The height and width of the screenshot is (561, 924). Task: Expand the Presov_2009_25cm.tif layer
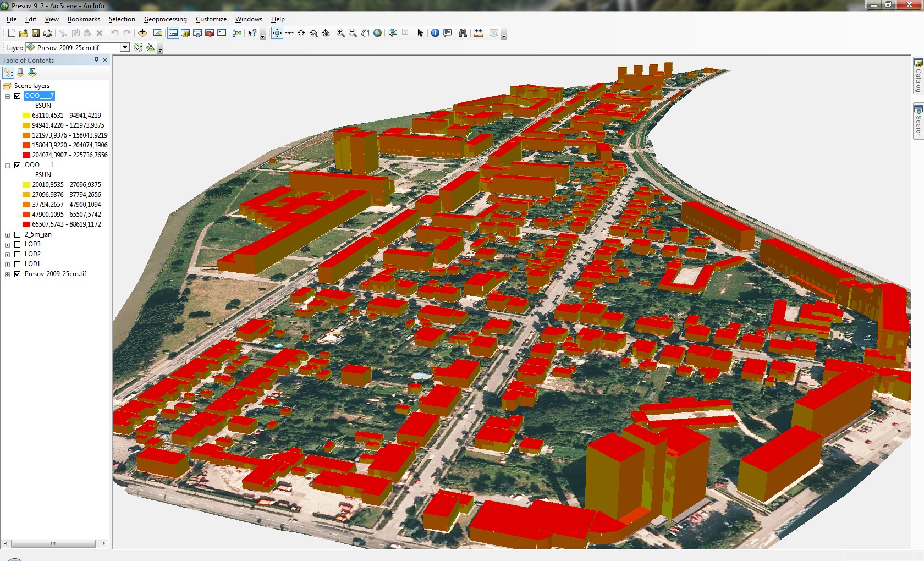coord(8,274)
